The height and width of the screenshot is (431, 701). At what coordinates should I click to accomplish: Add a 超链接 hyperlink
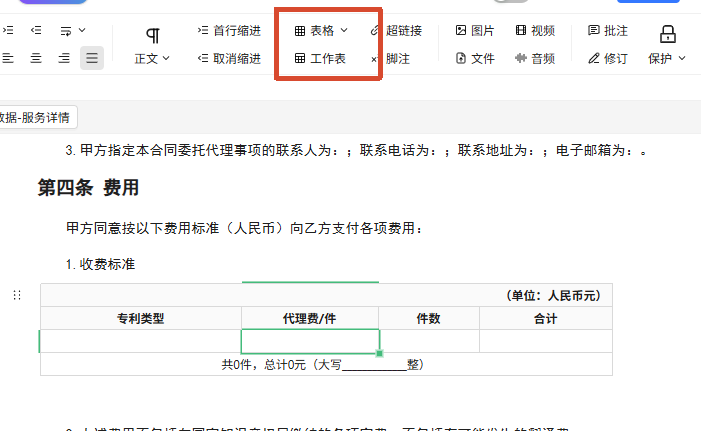point(396,31)
